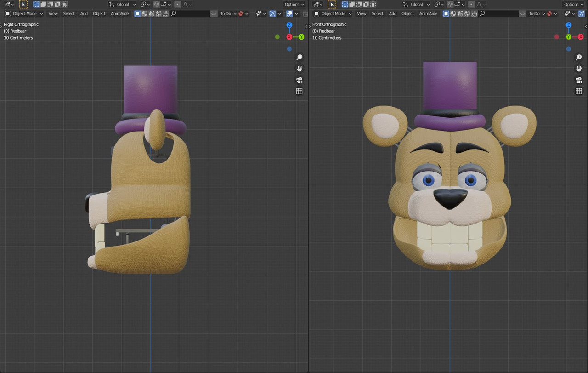Choose intersect selection mode in front viewport

(373, 4)
